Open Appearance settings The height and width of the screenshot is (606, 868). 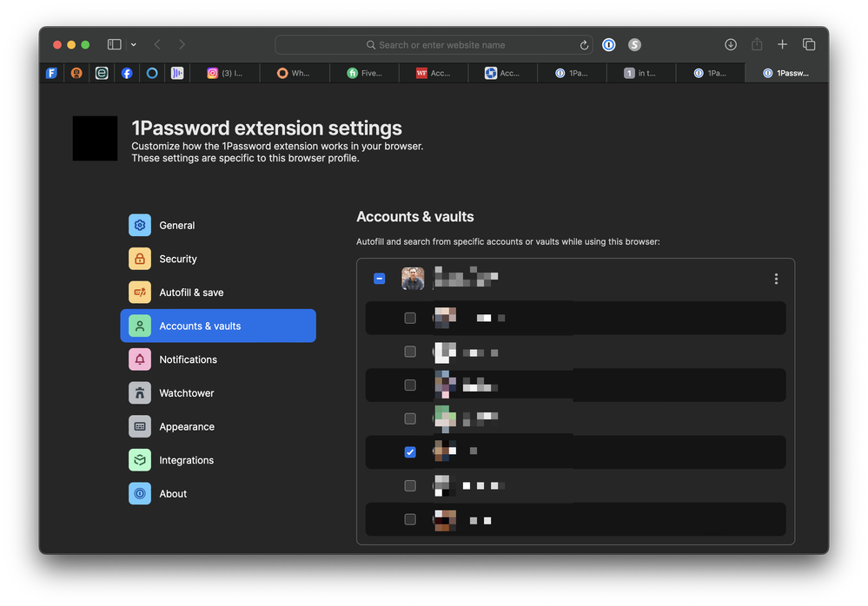click(218, 426)
